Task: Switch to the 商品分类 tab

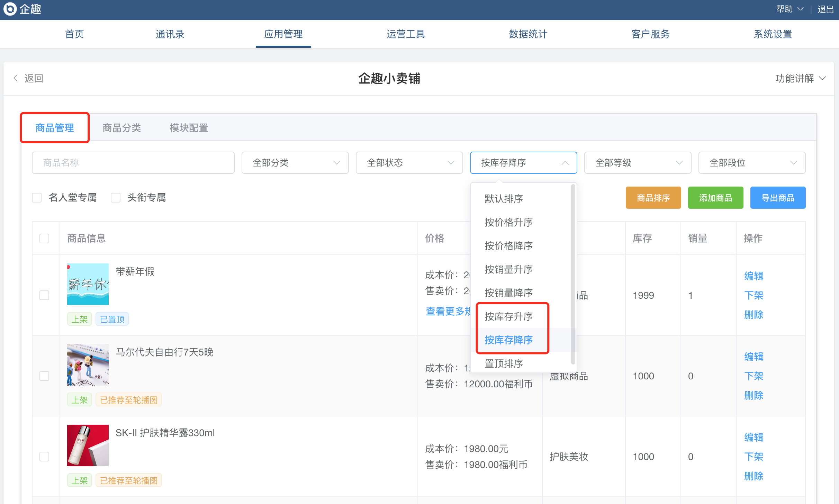Action: (122, 128)
